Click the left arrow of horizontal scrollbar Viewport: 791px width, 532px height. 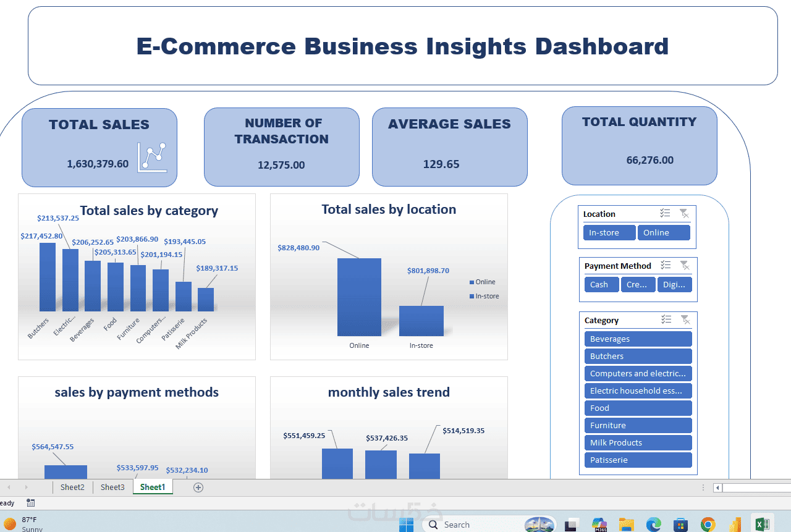tap(717, 488)
